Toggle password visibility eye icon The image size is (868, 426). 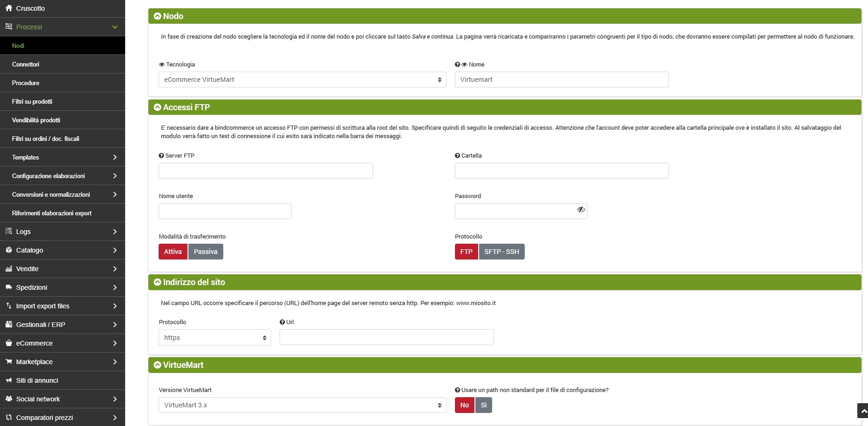pyautogui.click(x=581, y=210)
